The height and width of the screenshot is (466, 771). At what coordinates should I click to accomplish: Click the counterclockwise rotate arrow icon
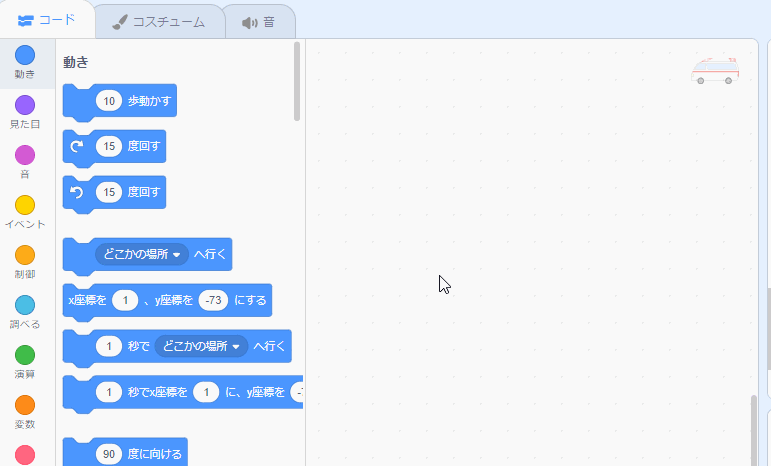coord(77,192)
